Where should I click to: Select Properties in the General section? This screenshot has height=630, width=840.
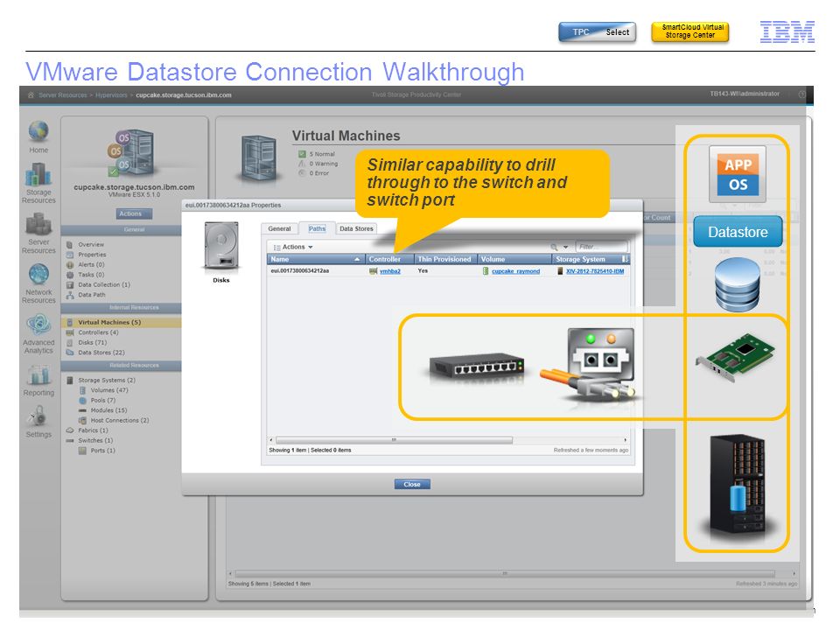[x=92, y=255]
